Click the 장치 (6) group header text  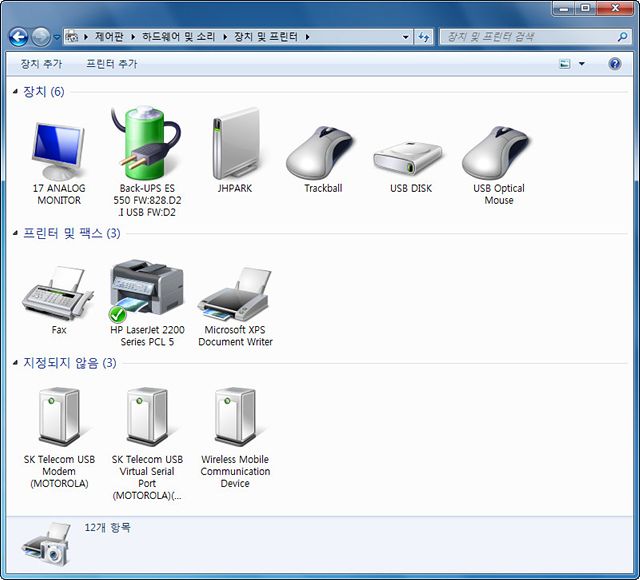[44, 91]
